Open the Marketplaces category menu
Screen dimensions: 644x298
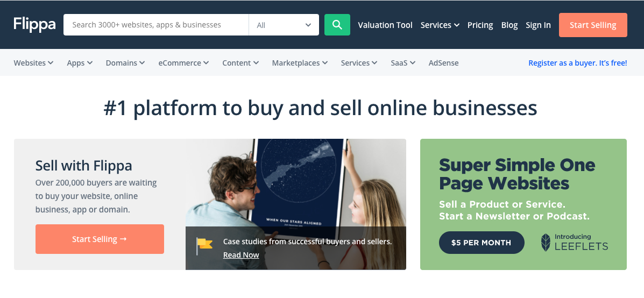(x=300, y=63)
